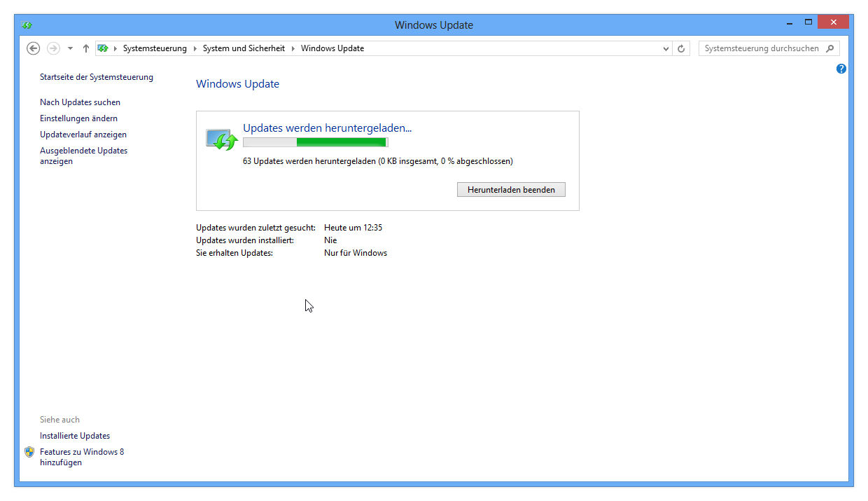This screenshot has width=868, height=501.
Task: Focus the Systemsteuerung durchsuchen search field
Action: [x=761, y=48]
